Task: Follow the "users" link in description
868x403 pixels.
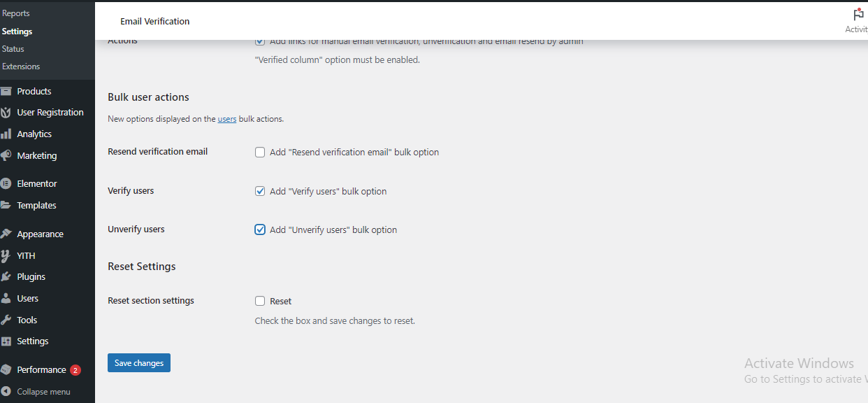Action: click(227, 119)
